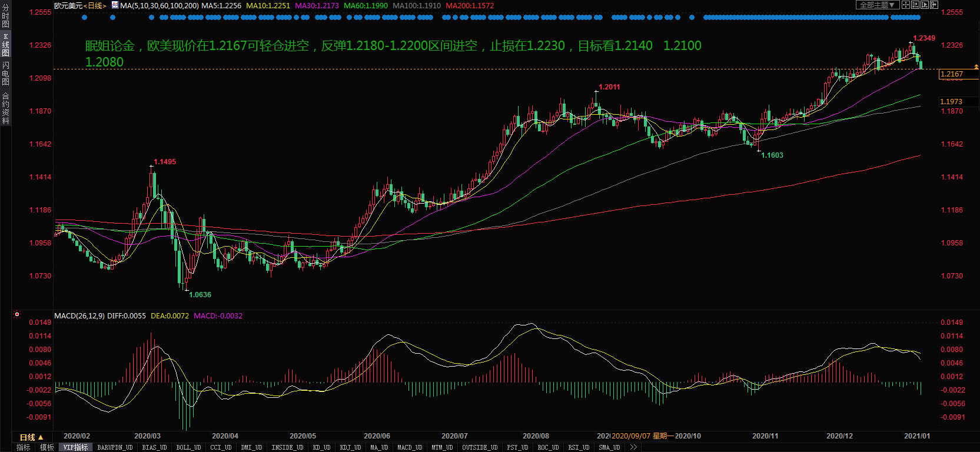Screen dimensions: 980x452
Task: Click the 2020/12 date on time axis
Action: pyautogui.click(x=839, y=436)
